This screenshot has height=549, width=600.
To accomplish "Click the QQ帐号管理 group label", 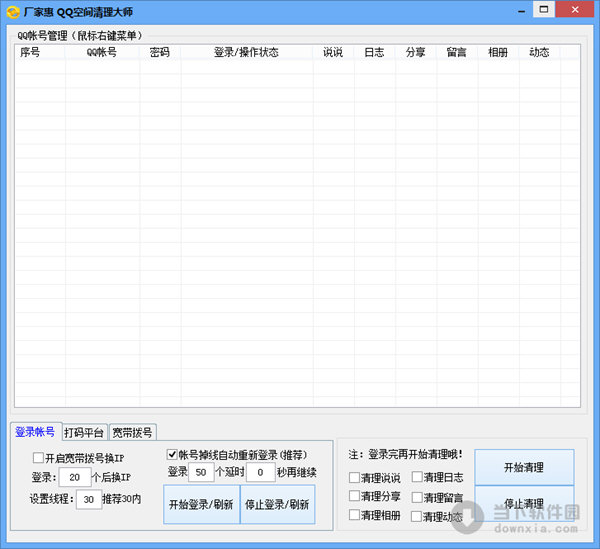I will [x=80, y=36].
